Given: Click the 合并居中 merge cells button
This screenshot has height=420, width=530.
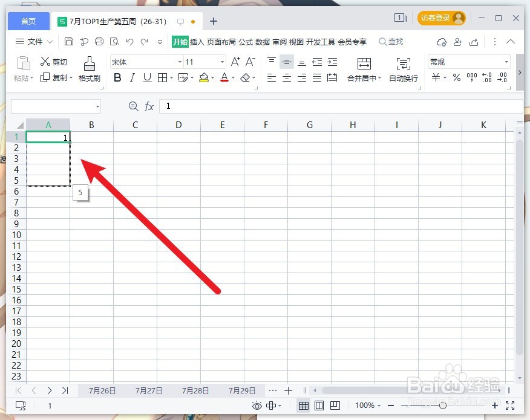Looking at the screenshot, I should click(x=363, y=69).
